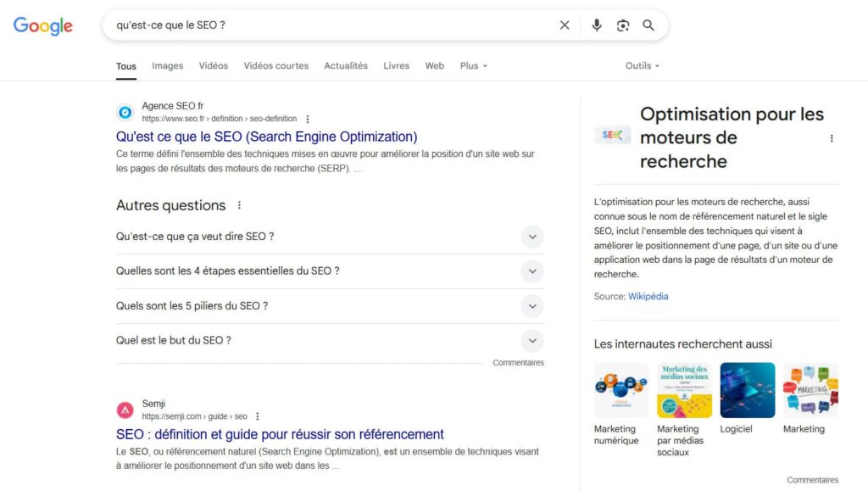Click the Agence SEO.fr site name
The image size is (868, 491).
tap(173, 106)
